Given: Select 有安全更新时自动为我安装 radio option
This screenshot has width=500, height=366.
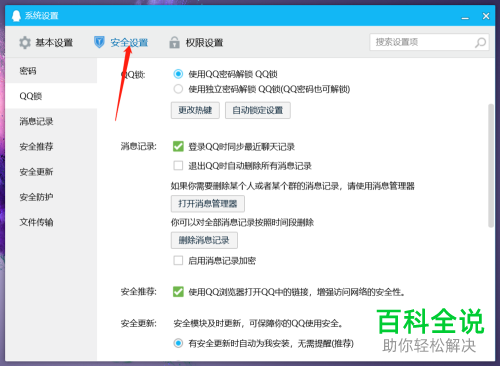Looking at the screenshot, I should point(178,343).
